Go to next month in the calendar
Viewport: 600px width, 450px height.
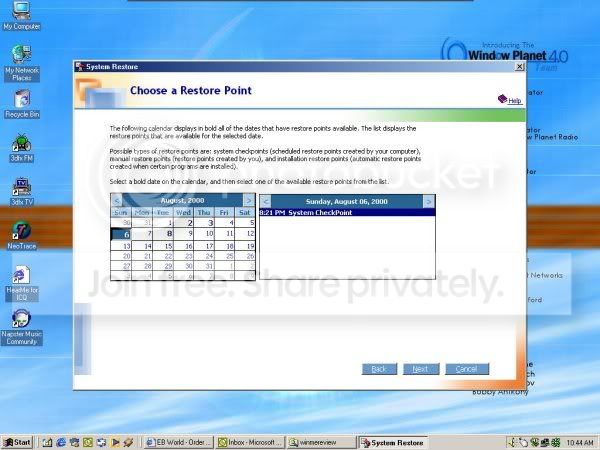(249, 201)
